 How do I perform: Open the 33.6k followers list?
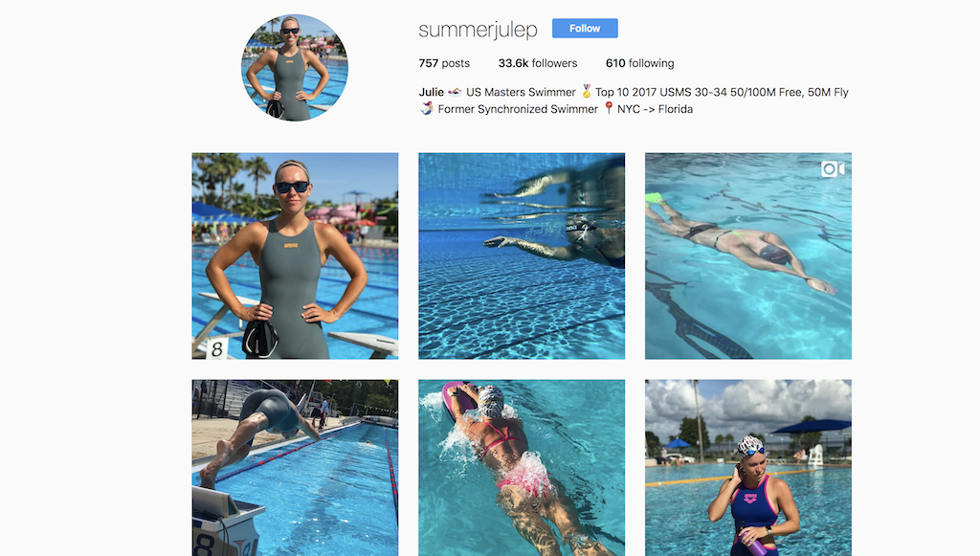pos(538,63)
